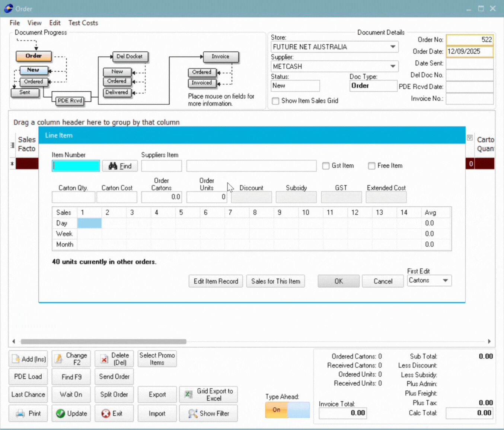
Task: Click the Exit red cross icon
Action: point(106,413)
